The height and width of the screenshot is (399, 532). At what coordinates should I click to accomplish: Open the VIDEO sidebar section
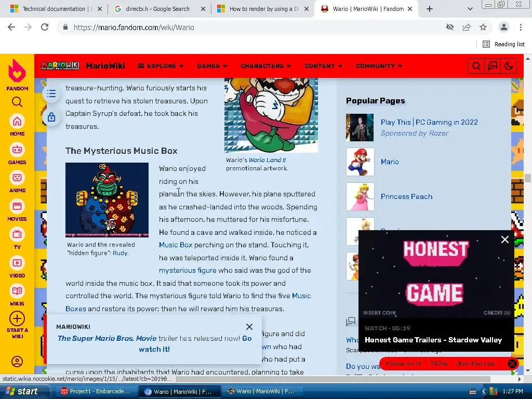click(17, 267)
